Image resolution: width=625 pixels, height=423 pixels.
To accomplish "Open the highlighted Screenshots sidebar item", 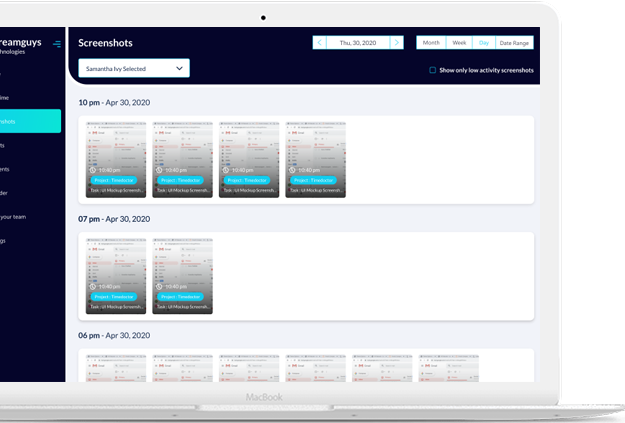I will (x=30, y=121).
